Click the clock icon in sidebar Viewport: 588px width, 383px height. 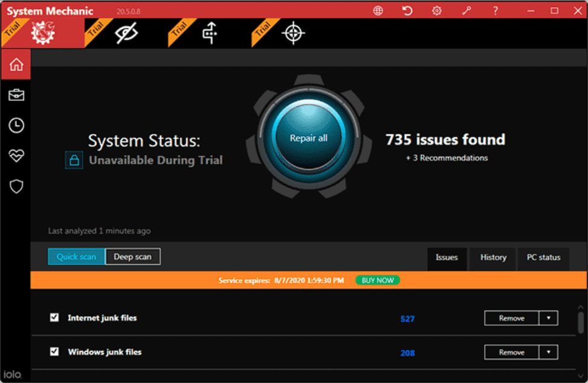(x=16, y=126)
